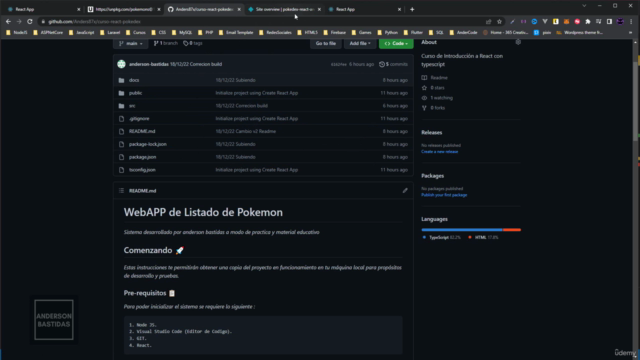Click the docs folder icon

121,80
